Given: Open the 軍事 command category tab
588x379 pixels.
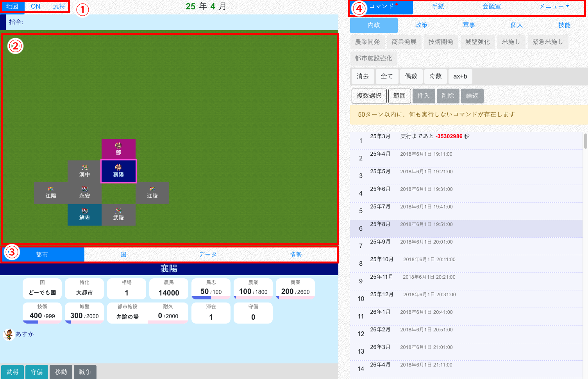Looking at the screenshot, I should [x=469, y=25].
